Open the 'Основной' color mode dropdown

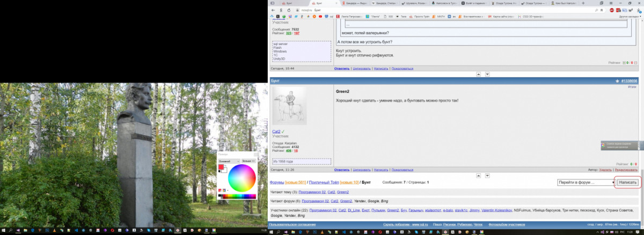(x=229, y=160)
